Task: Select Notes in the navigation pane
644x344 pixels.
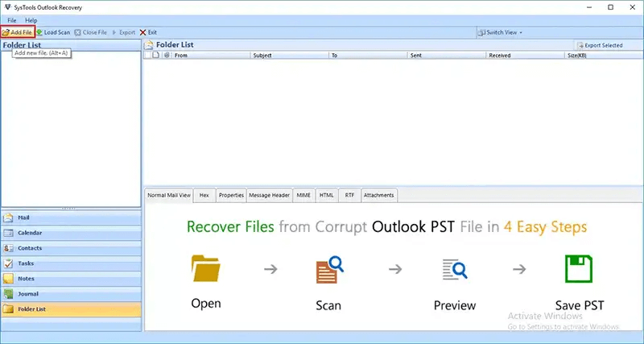Action: tap(71, 279)
